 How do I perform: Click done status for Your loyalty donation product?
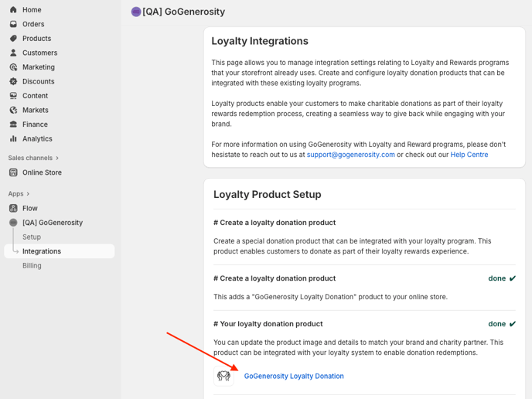502,324
